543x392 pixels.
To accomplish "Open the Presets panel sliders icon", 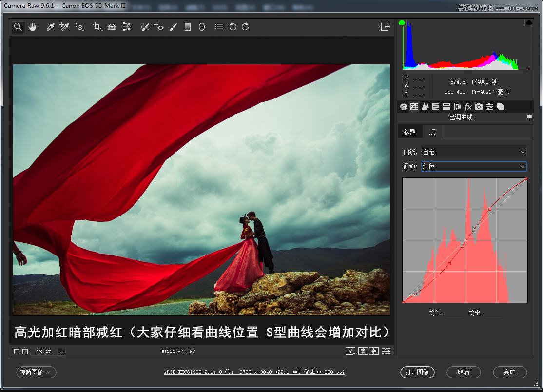I will coord(489,107).
